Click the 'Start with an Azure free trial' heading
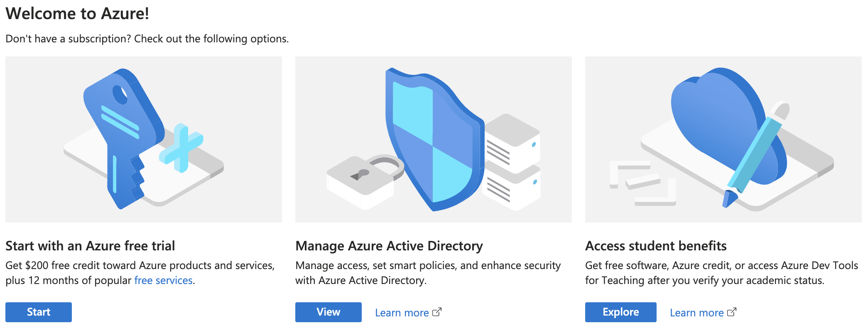Image resolution: width=868 pixels, height=333 pixels. (x=90, y=246)
